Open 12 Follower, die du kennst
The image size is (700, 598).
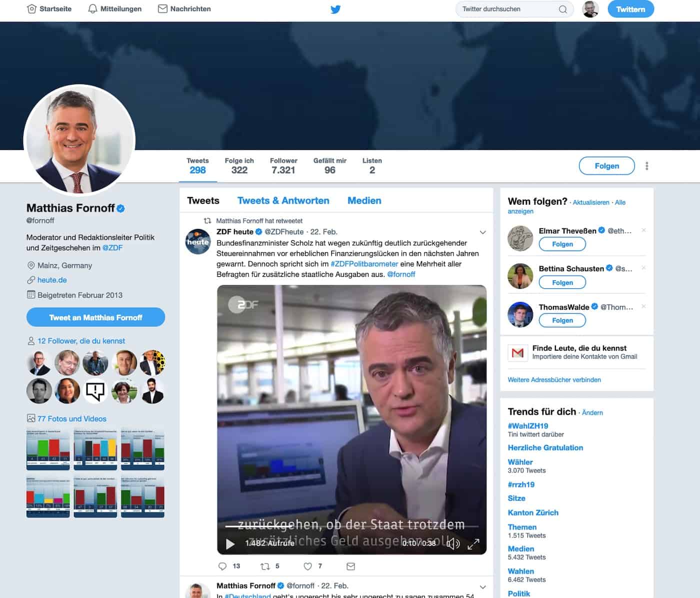(x=81, y=341)
